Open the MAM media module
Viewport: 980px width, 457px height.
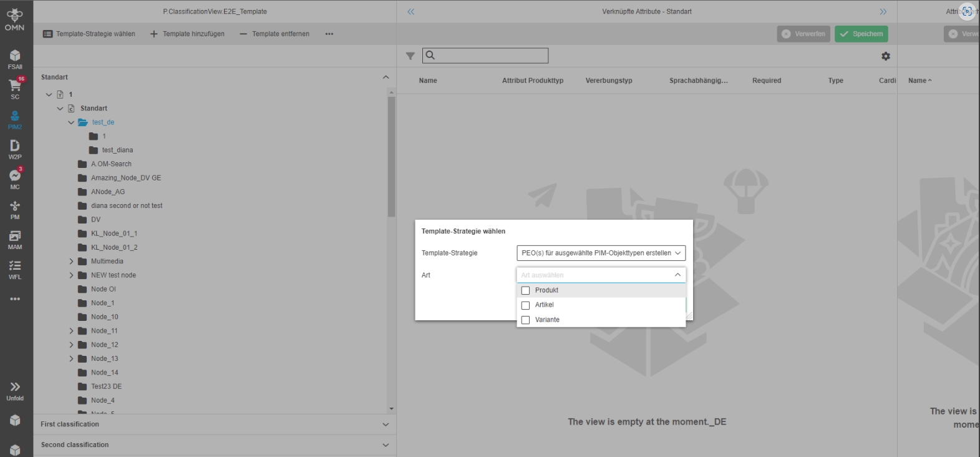click(x=15, y=239)
